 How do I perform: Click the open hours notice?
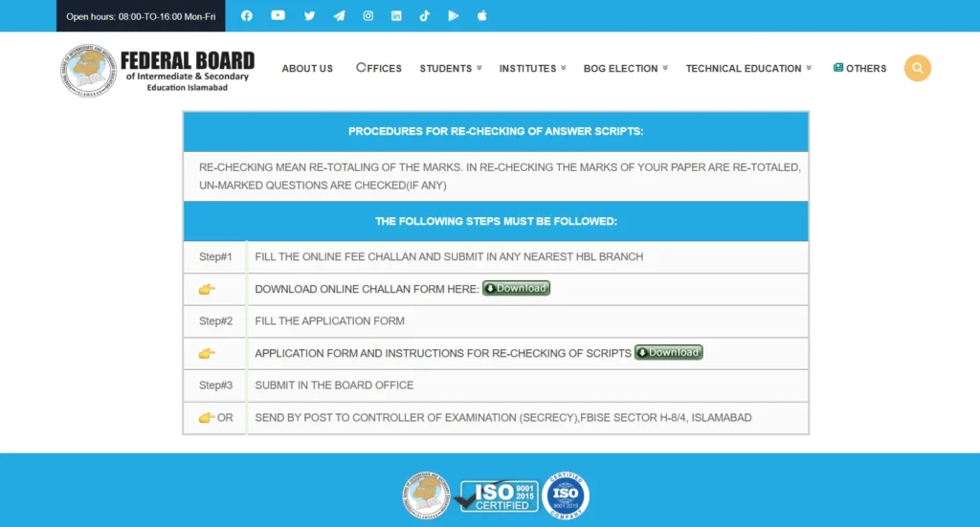click(x=141, y=16)
